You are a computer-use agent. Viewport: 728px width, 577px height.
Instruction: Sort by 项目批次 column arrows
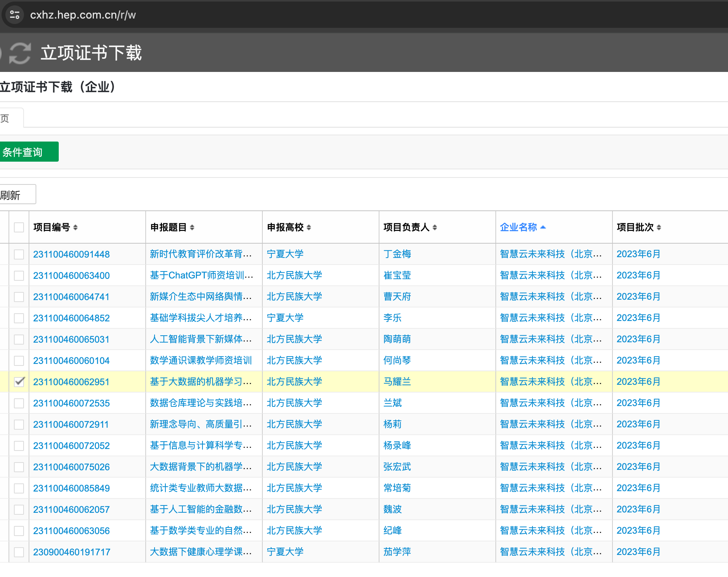(659, 227)
